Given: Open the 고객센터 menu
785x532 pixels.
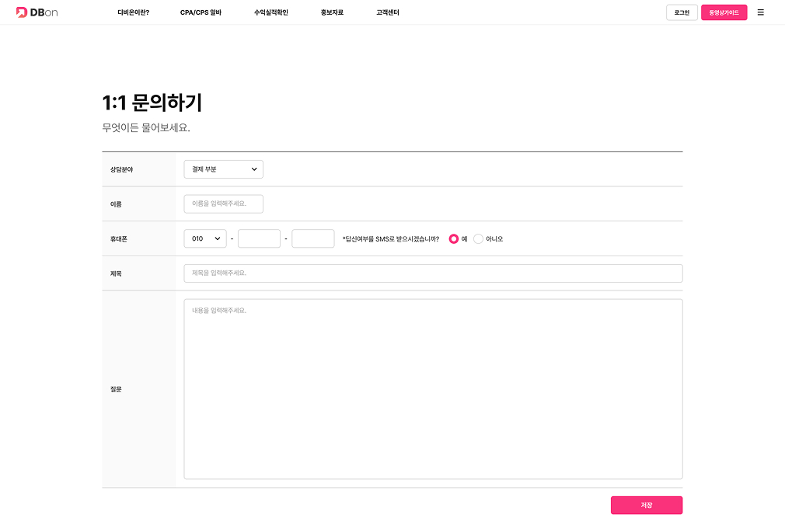Looking at the screenshot, I should 387,13.
